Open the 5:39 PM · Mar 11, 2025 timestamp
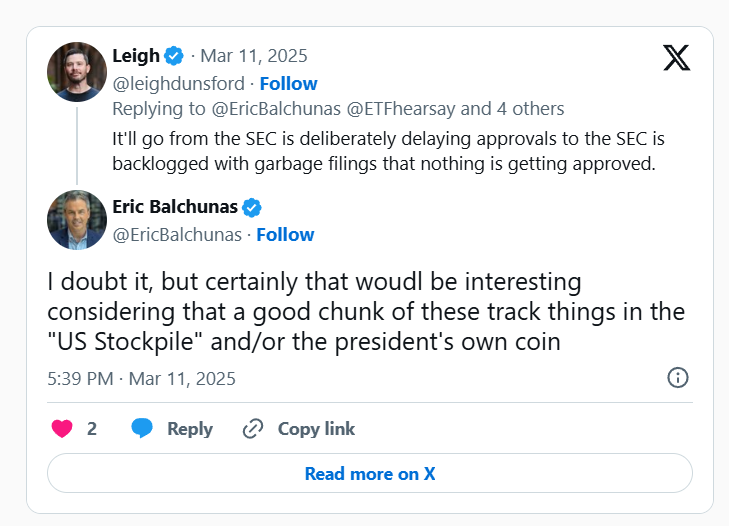Screen dimensions: 729x526 tap(141, 379)
